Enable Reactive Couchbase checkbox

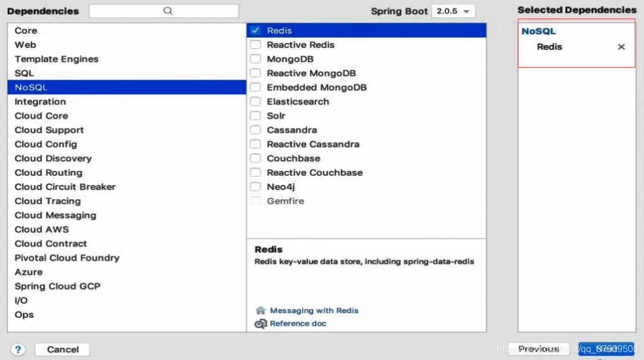[256, 173]
